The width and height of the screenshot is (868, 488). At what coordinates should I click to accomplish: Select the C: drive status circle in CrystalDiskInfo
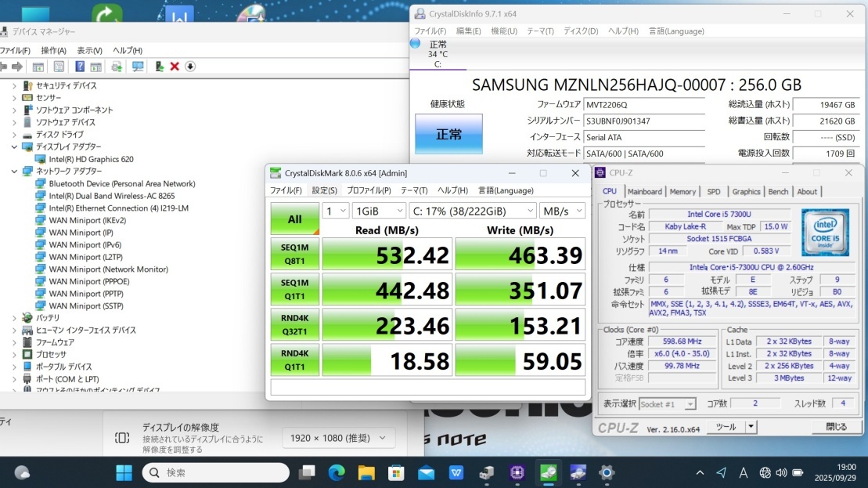(x=415, y=43)
